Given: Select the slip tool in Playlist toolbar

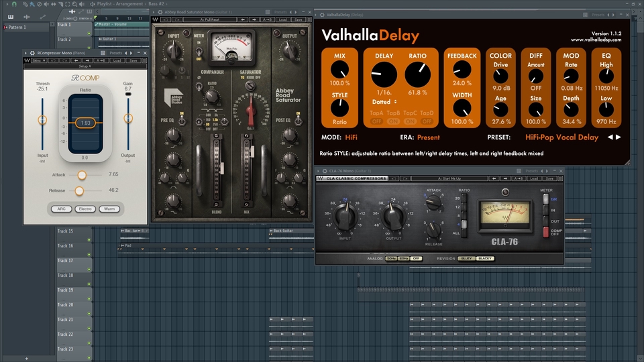Looking at the screenshot, I should [x=54, y=4].
